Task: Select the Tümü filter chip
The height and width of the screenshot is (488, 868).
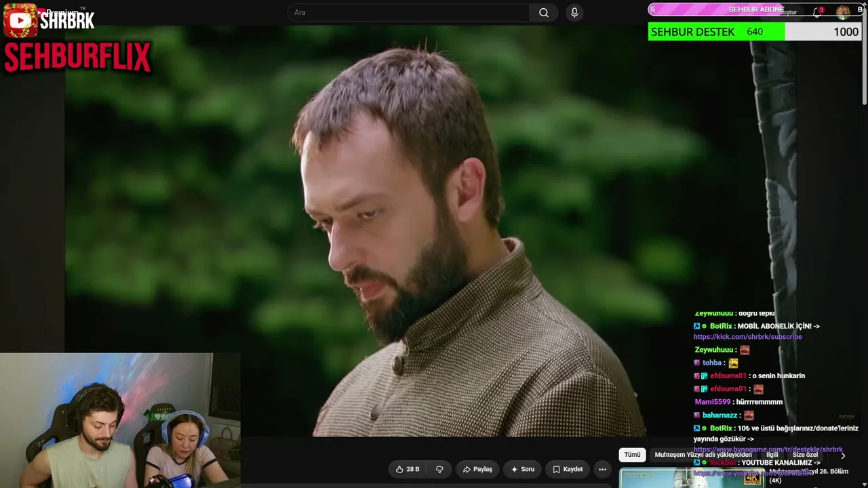Action: (x=632, y=455)
